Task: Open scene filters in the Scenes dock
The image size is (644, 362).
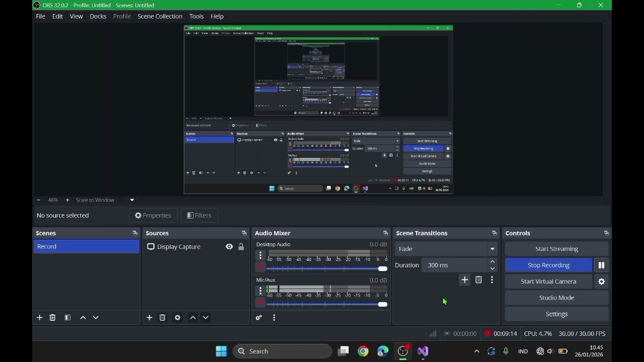Action: (67, 318)
